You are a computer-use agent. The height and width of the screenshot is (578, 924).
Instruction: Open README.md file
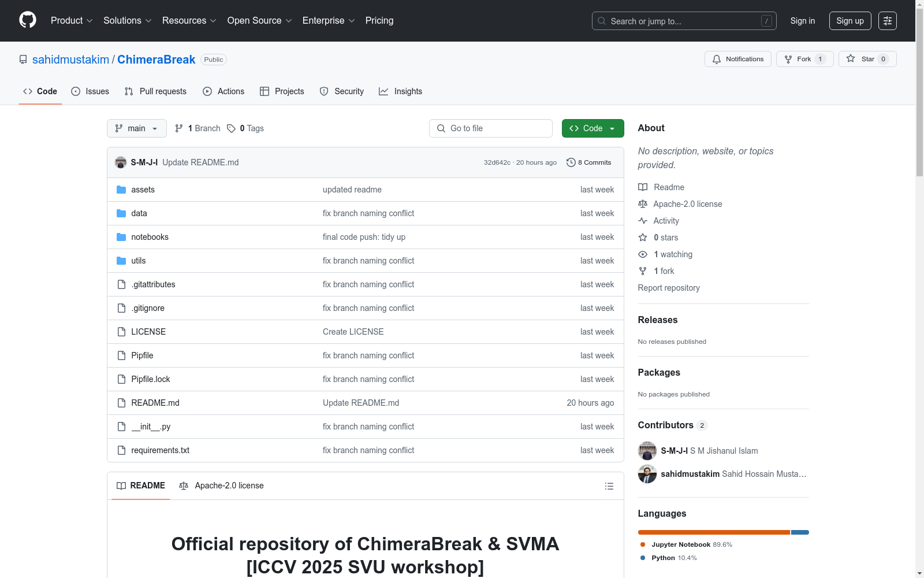[x=155, y=403]
